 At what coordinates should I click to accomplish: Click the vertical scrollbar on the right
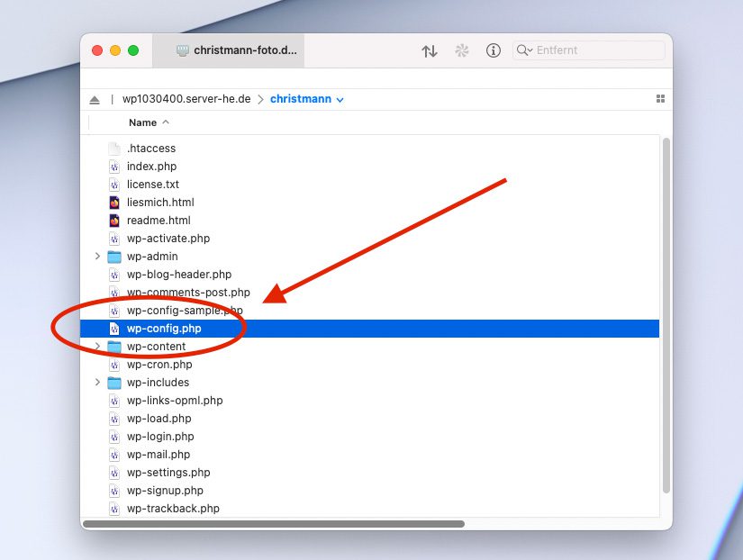pyautogui.click(x=666, y=315)
